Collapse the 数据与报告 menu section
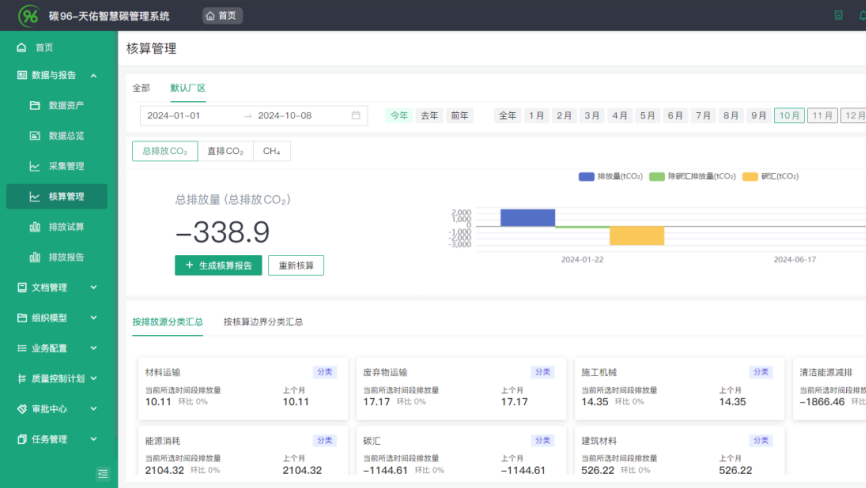 [x=94, y=75]
